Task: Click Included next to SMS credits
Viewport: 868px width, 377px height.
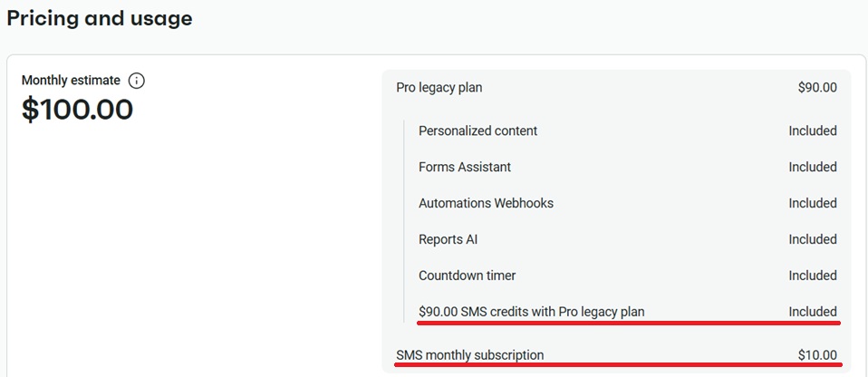Action: [x=813, y=312]
